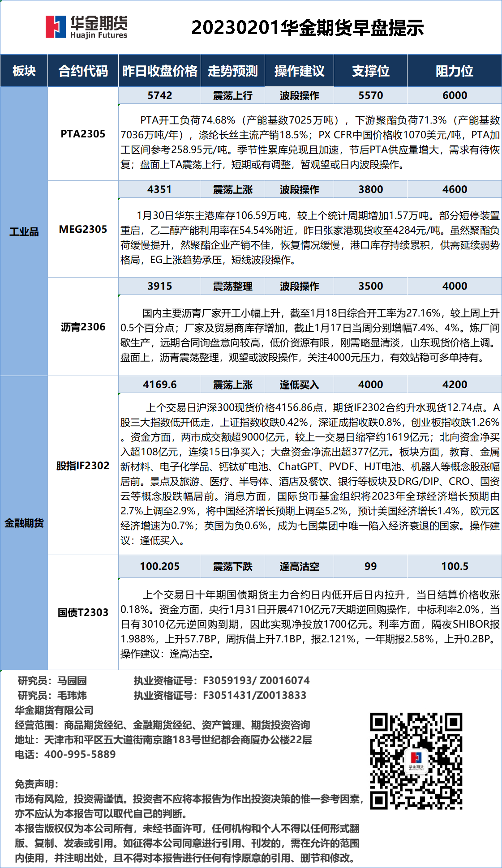Select 国债T2303 resistance level "100.5"
The image size is (502, 868).
(x=455, y=566)
